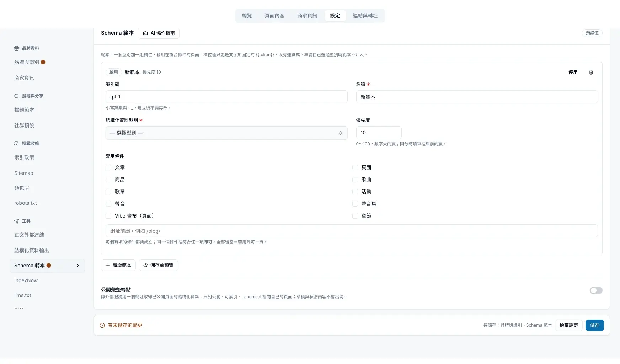Enable the 公開彙整端點 toggle switch
Viewport: 620px width, 364px height.
596,290
